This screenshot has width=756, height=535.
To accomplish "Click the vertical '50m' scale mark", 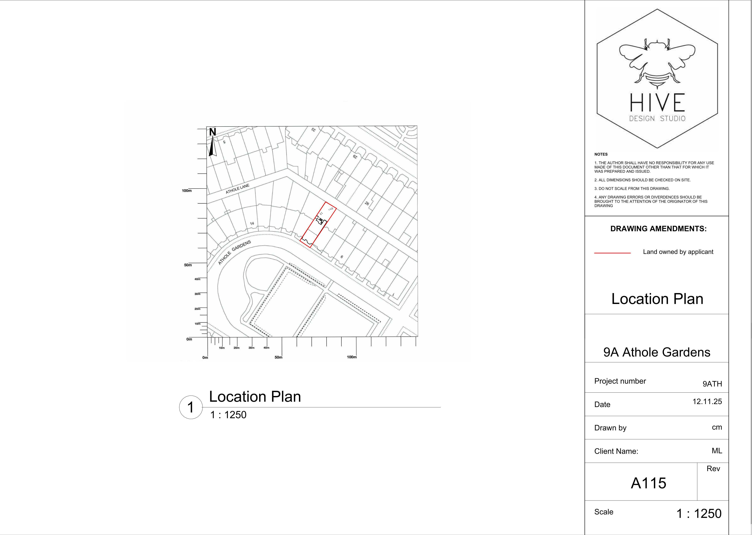I will tap(188, 265).
